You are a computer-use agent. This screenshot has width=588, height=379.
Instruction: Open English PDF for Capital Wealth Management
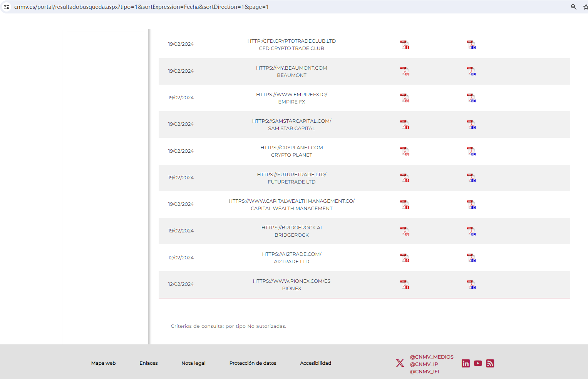click(471, 205)
